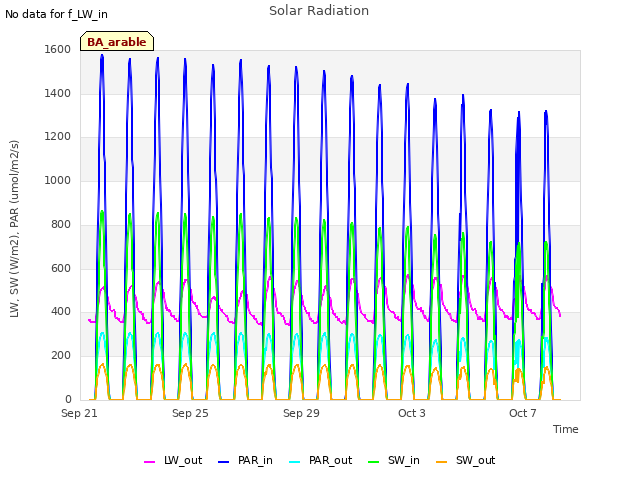Click the 200 y-axis tick label
The image size is (640, 480).
pyautogui.click(x=61, y=356)
